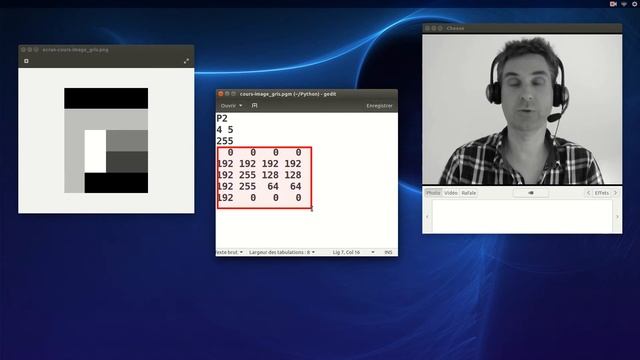The image size is (640, 360).
Task: Go to previous effects page in Cheese
Action: 588,193
